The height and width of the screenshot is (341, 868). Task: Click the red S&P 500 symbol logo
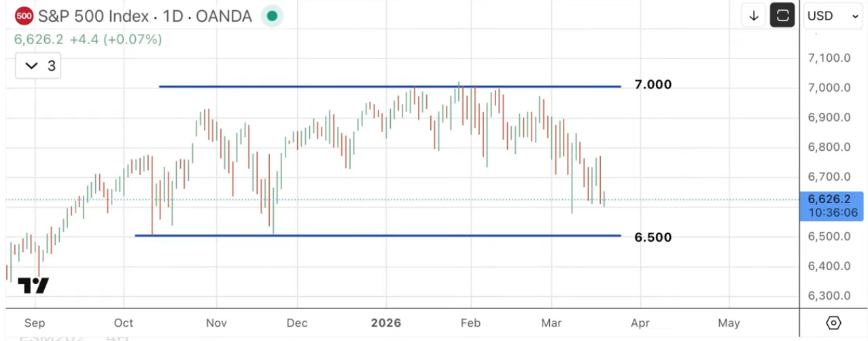(x=24, y=16)
